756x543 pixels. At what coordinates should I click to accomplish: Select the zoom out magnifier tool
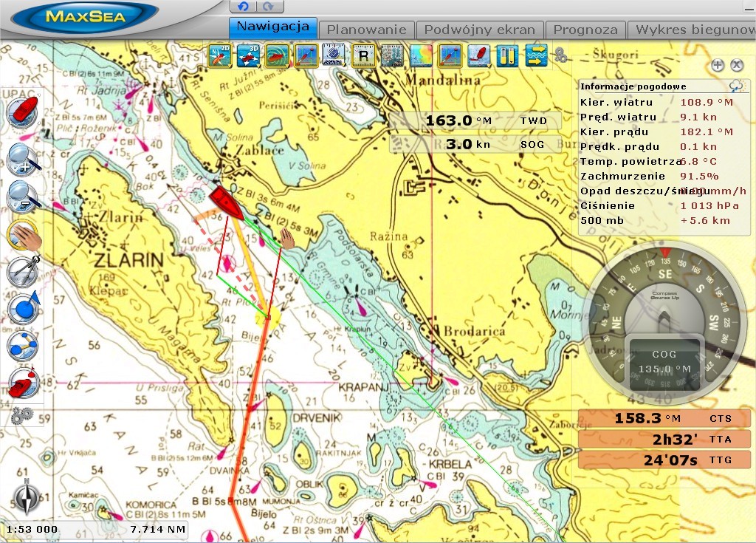23,197
